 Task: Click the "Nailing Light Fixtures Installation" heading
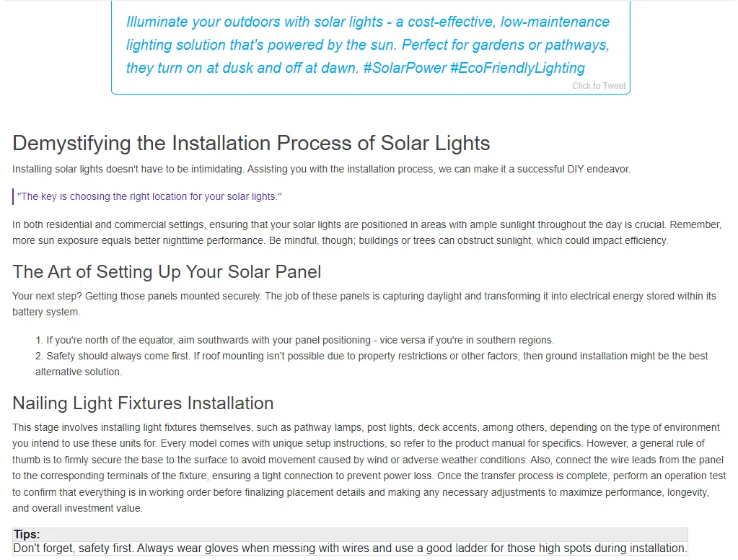[x=143, y=403]
